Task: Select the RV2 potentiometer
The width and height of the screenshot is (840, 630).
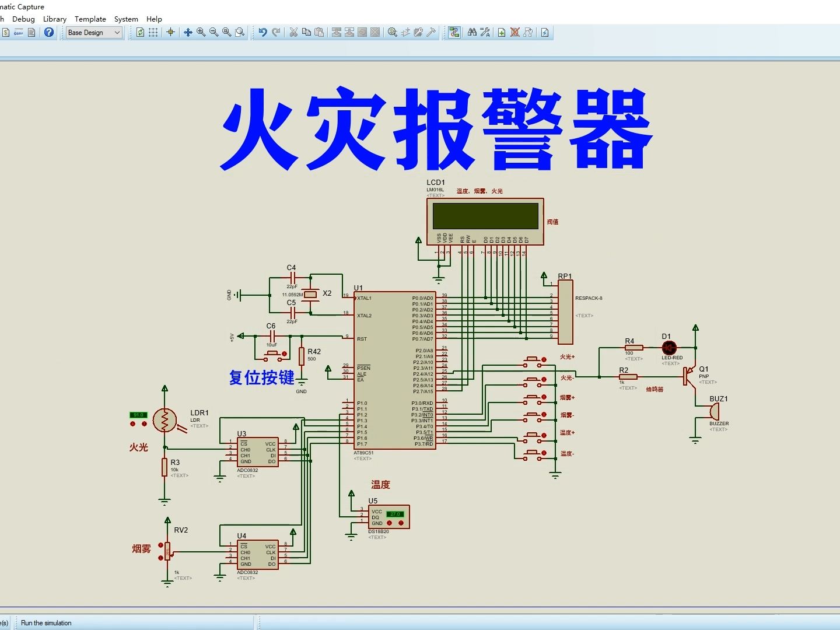Action: click(167, 551)
